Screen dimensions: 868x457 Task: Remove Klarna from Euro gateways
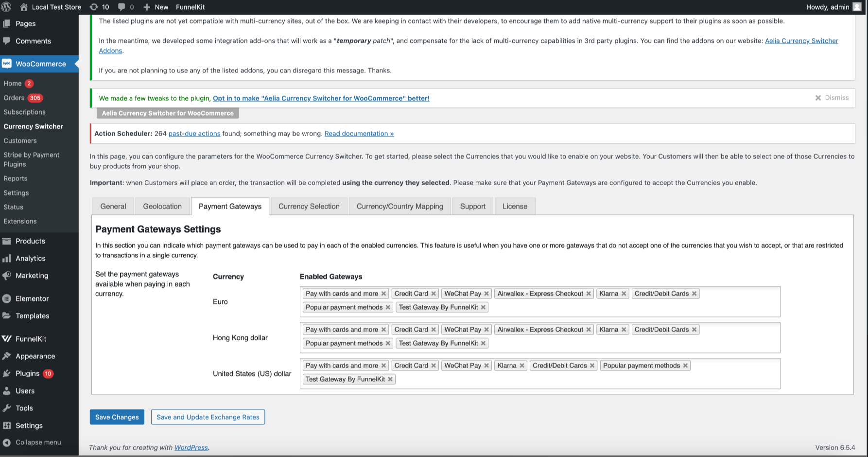point(624,294)
